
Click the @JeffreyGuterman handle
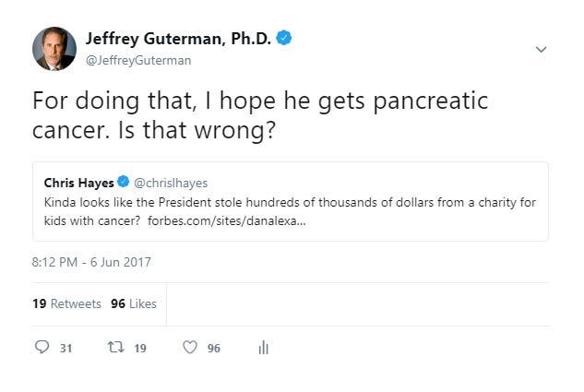pyautogui.click(x=138, y=60)
